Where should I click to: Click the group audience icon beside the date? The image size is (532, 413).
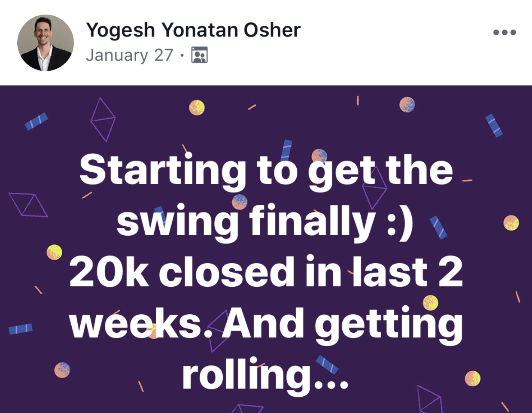click(x=199, y=55)
